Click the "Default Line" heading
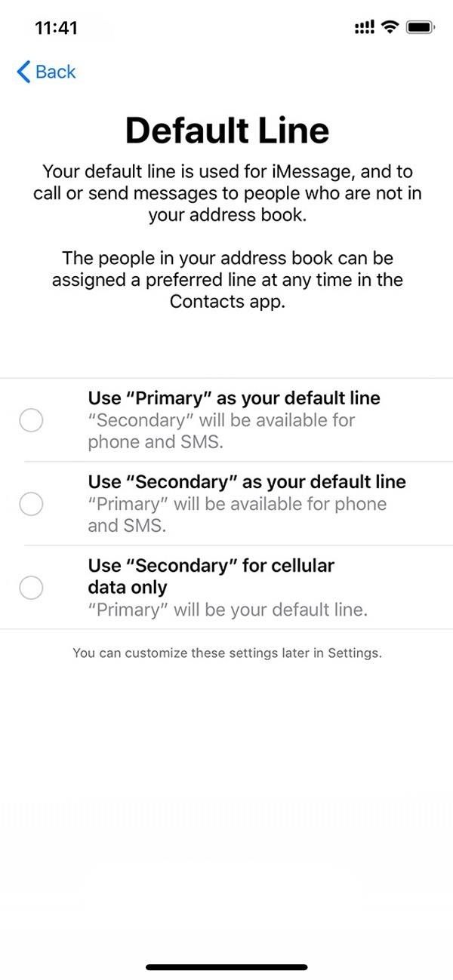This screenshot has height=980, width=453. tap(226, 131)
